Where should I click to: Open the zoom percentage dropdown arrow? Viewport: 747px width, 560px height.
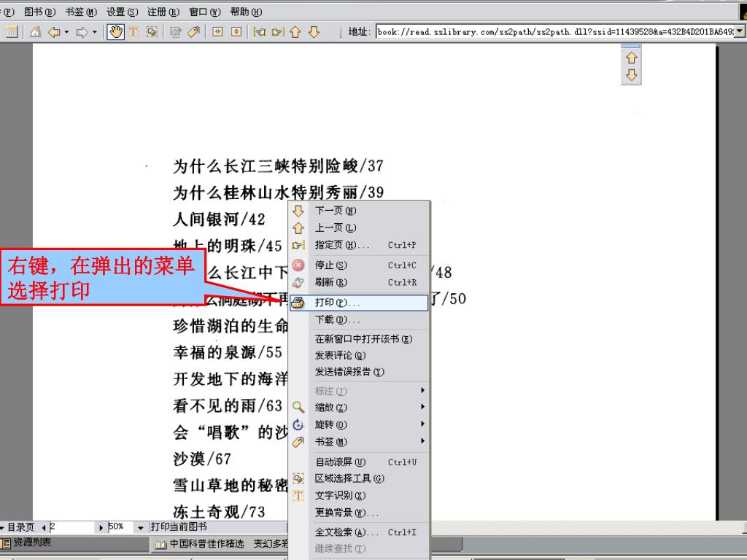click(x=140, y=528)
